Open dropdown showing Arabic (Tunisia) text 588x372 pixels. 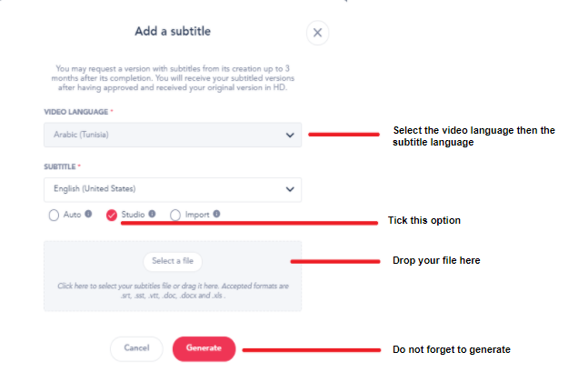164,136
